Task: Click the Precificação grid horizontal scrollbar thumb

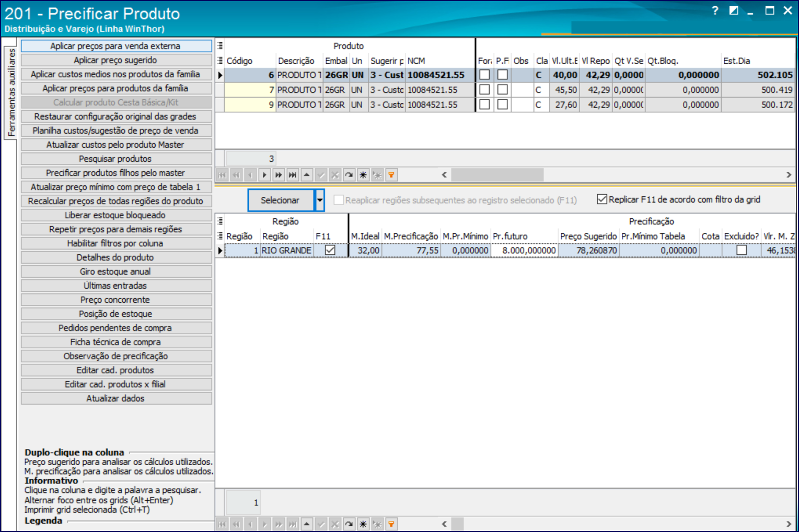Action: point(458,524)
